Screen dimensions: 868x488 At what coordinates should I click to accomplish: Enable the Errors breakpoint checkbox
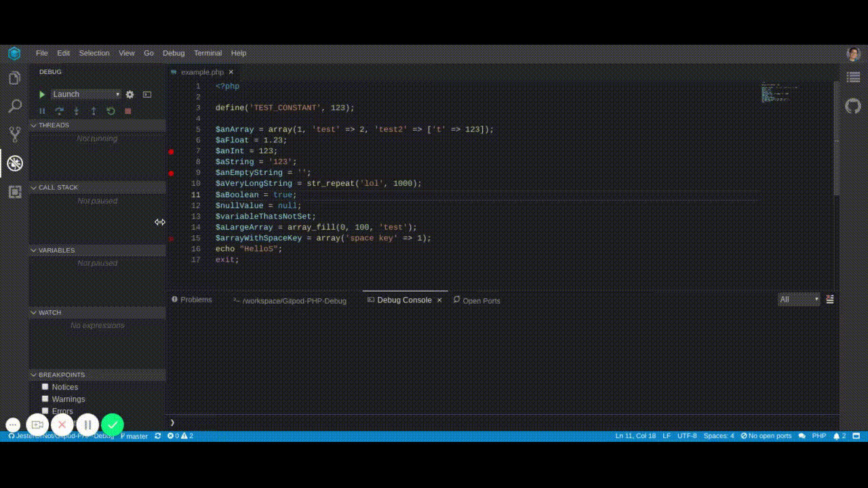click(45, 411)
